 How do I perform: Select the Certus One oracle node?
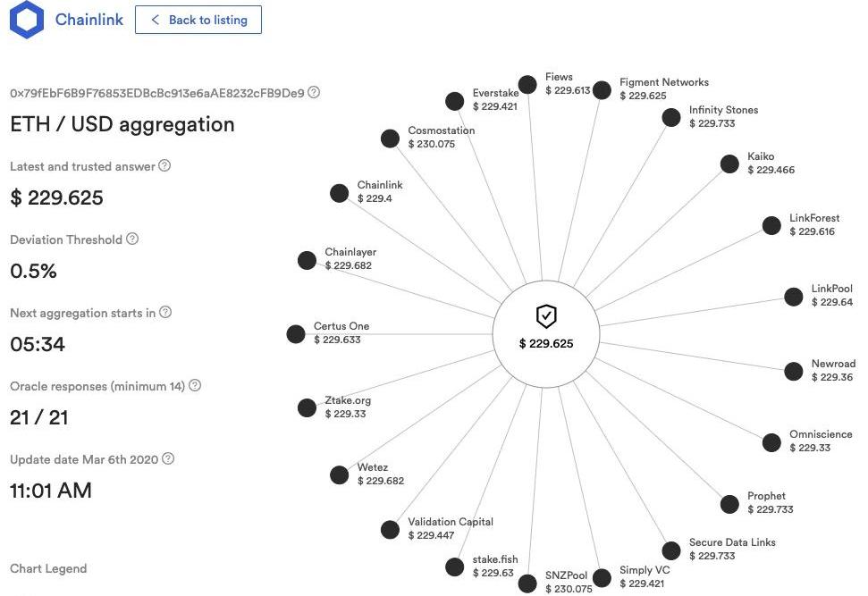pos(296,334)
